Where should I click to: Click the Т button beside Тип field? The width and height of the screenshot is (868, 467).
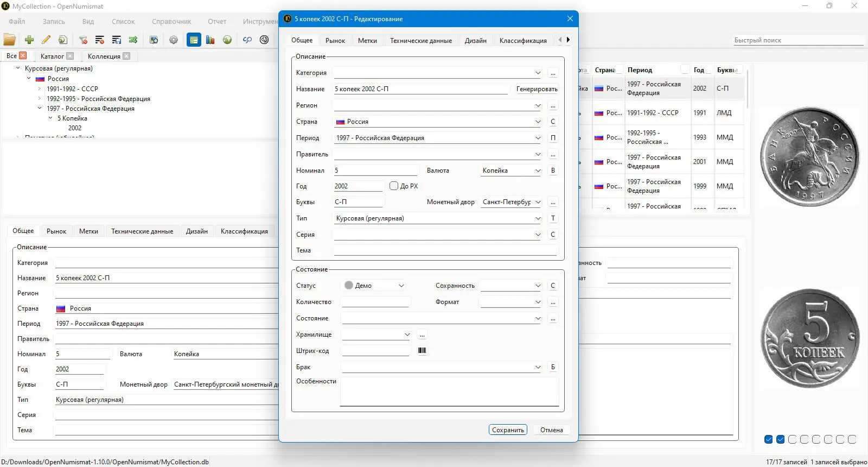pos(553,218)
